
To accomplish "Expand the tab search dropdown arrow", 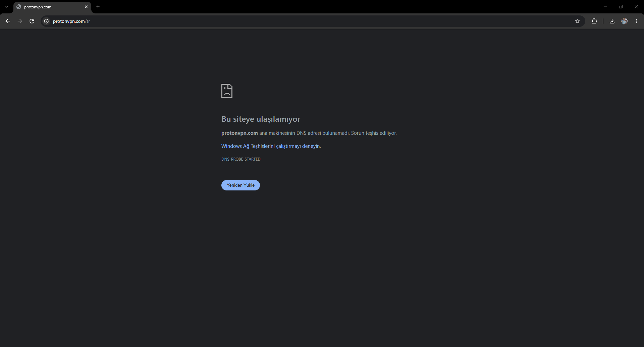I will pos(7,7).
